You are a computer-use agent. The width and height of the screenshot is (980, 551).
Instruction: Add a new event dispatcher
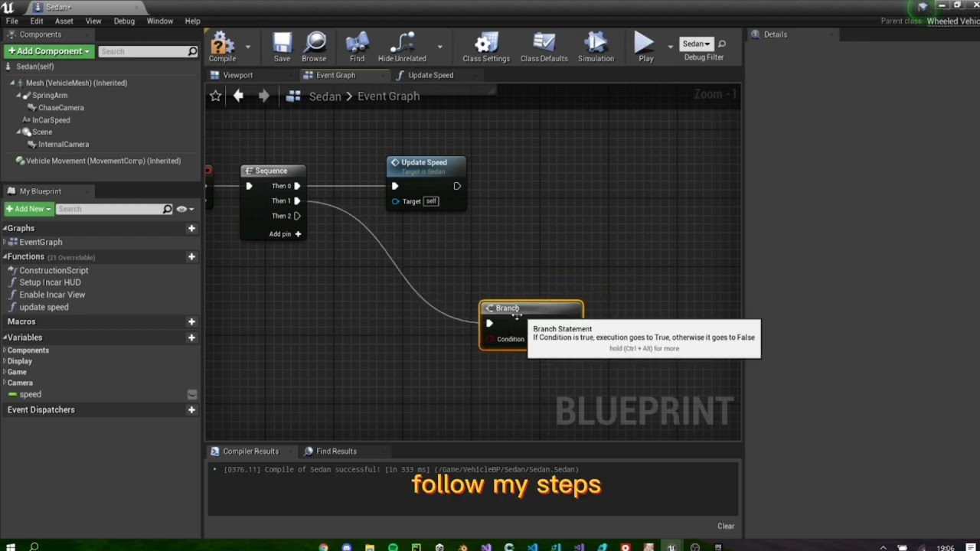(191, 410)
